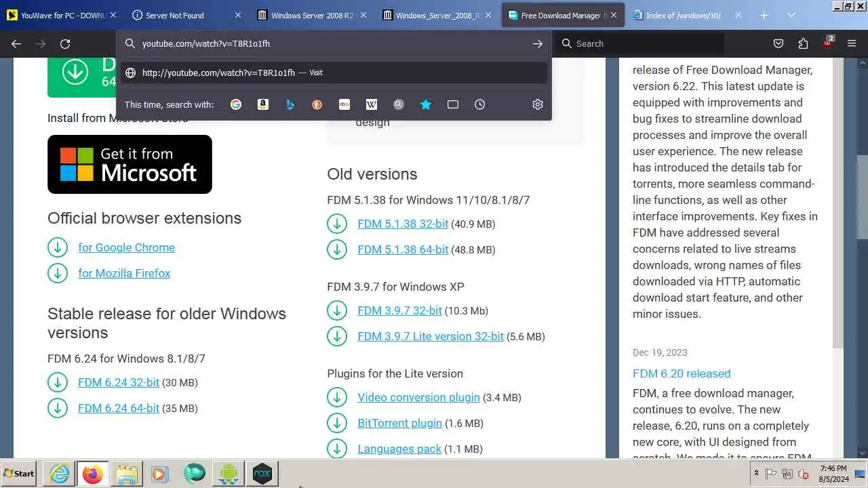The height and width of the screenshot is (488, 868).
Task: Click download arrow icon beside FDM 5.1.38 64-bit
Action: click(337, 249)
